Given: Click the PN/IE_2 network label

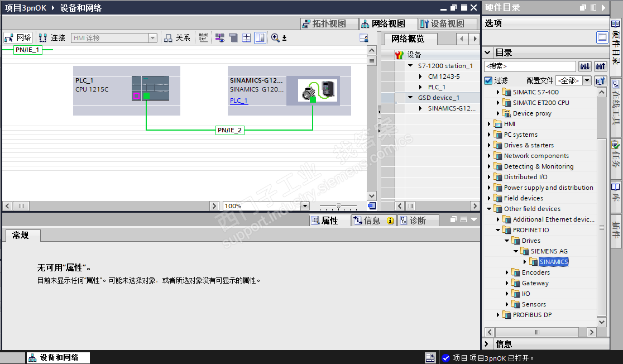Looking at the screenshot, I should click(229, 130).
